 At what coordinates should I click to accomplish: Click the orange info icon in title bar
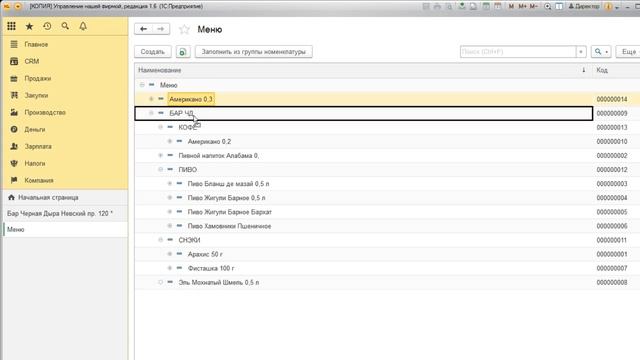608,6
